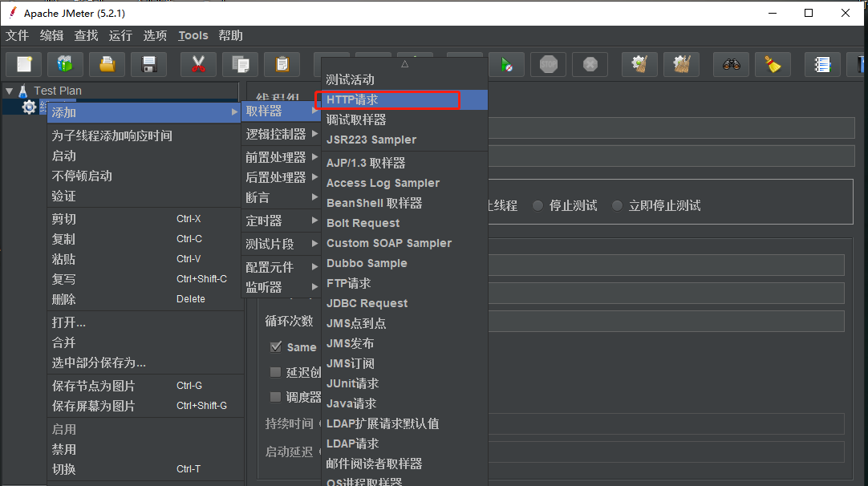Open the 文件 menu
Viewport: 868px width, 486px height.
[x=17, y=35]
